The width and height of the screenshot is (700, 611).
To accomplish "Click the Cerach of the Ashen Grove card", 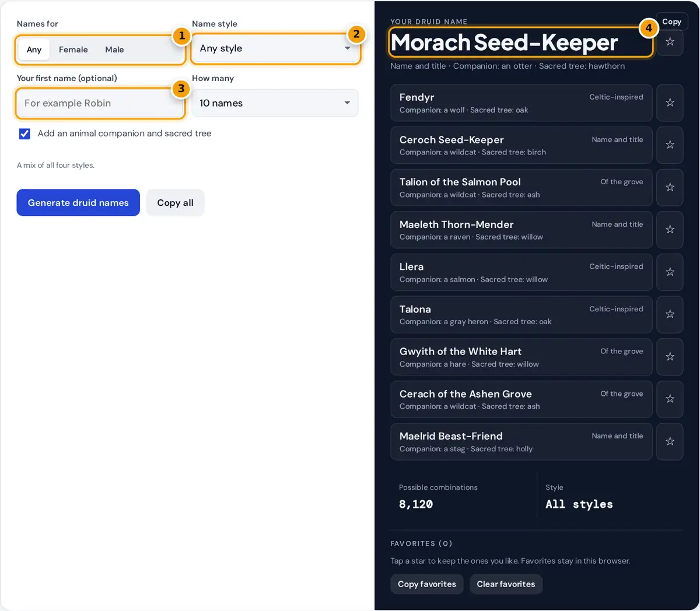I will pos(521,399).
